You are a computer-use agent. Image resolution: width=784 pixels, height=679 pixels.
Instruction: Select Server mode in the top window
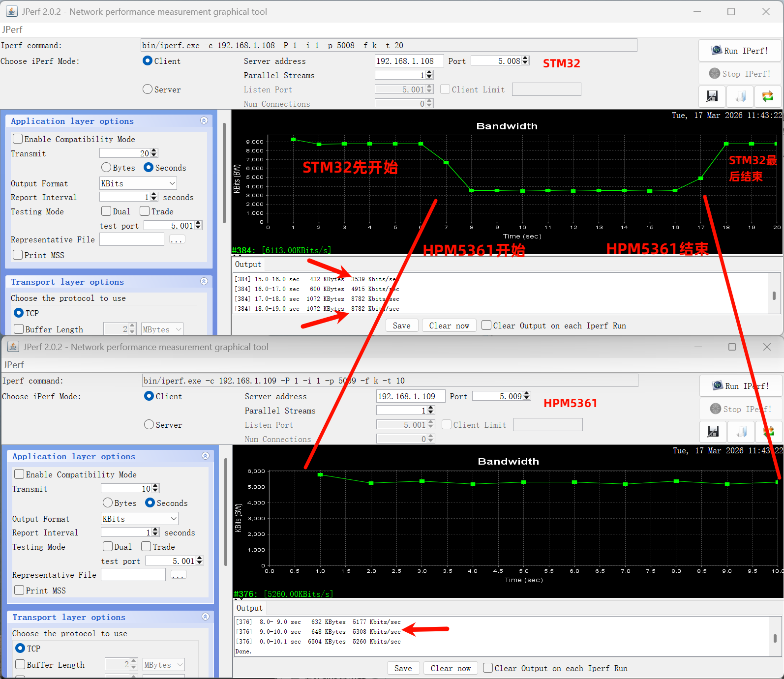[x=148, y=89]
